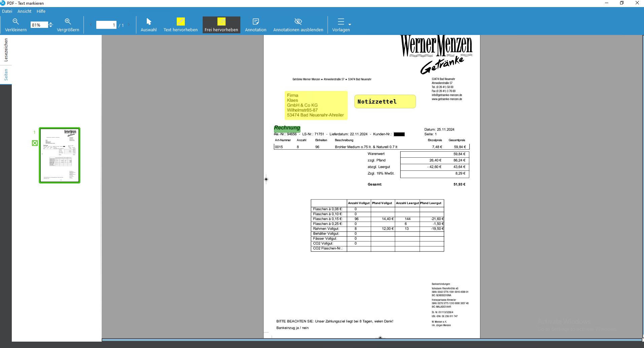This screenshot has height=348, width=644.
Task: Go to the next page arrow
Action: pyautogui.click(x=129, y=25)
